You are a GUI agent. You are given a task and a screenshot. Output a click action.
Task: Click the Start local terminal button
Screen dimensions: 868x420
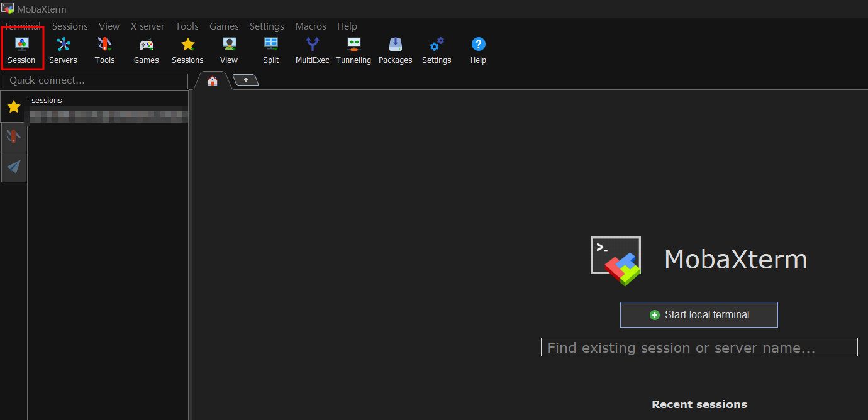[x=699, y=314]
